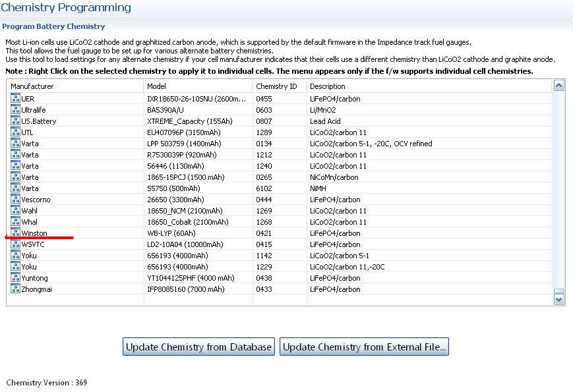Click the scrollbar down arrow
The image size is (573, 392).
[559, 300]
